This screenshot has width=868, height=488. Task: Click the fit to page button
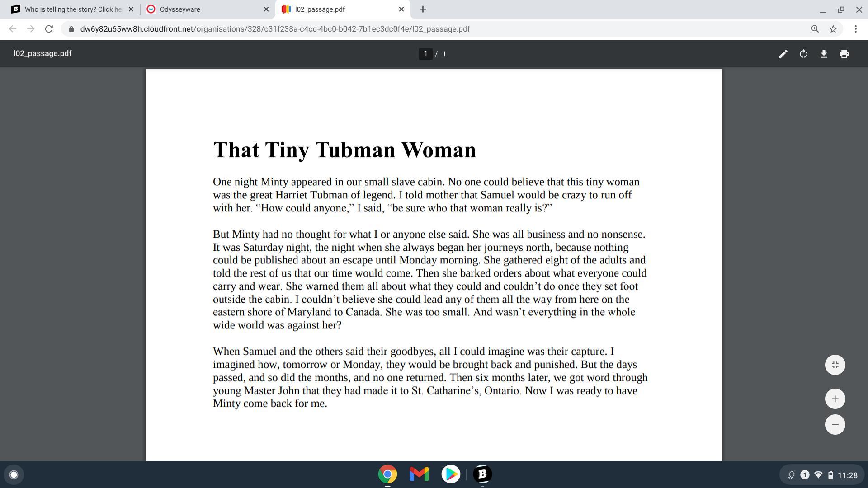tap(835, 365)
